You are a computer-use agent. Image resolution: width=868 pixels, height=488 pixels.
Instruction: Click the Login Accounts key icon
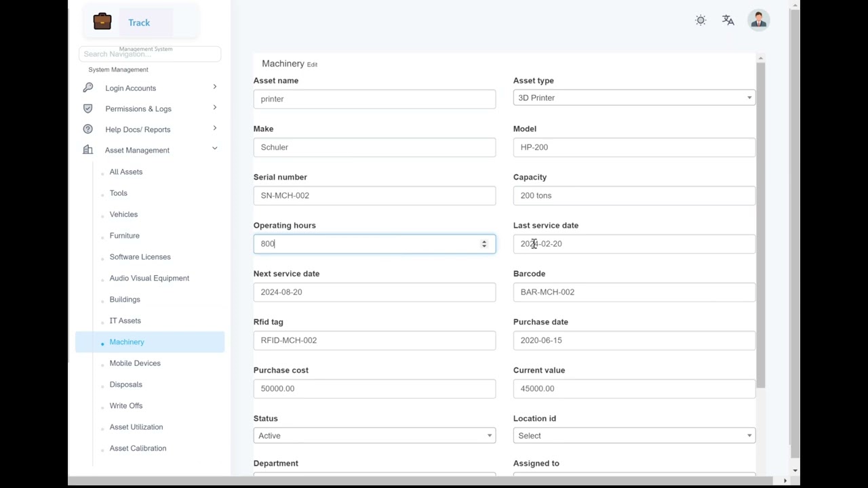coord(88,88)
